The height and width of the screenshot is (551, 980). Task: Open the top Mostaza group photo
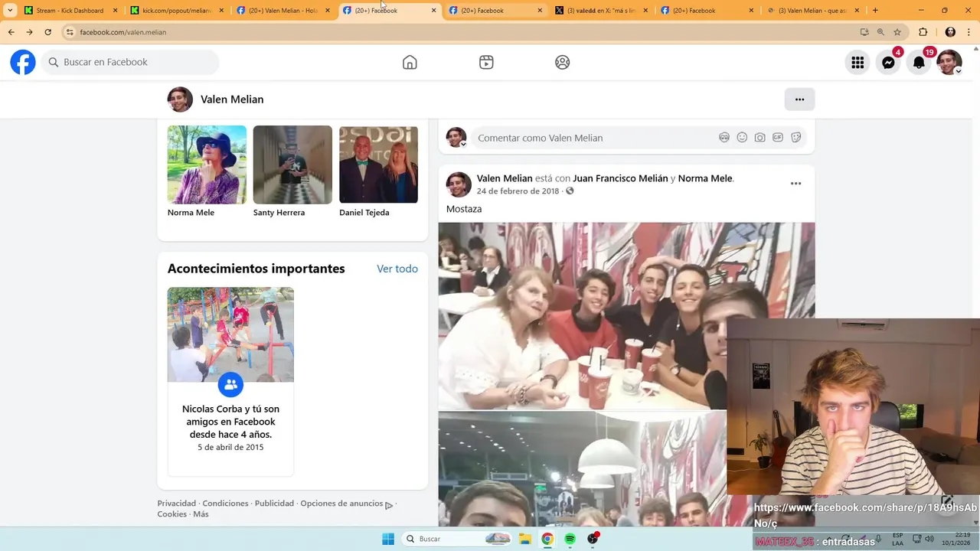pos(626,315)
